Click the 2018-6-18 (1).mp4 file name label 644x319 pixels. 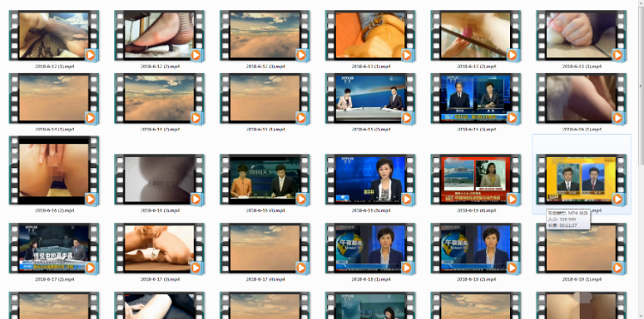click(371, 280)
